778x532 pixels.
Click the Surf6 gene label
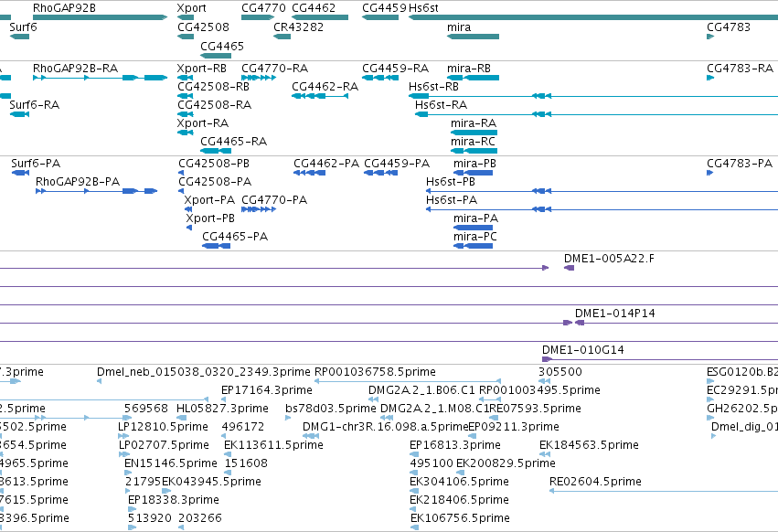point(23,27)
